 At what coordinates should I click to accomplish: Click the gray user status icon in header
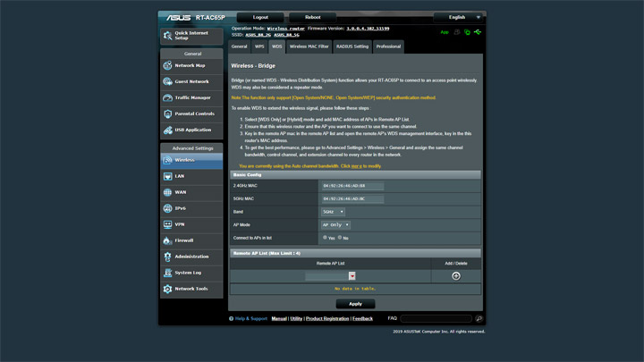457,32
